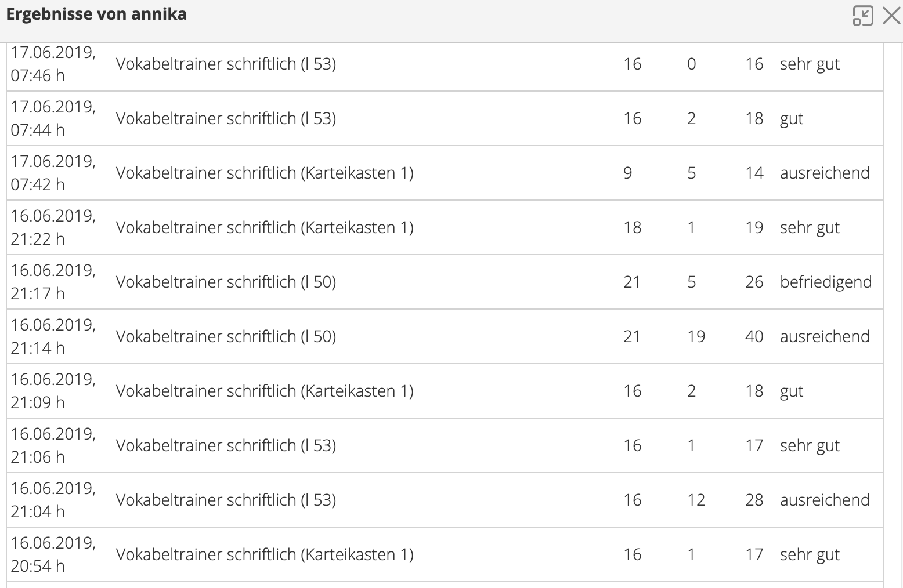Click the ausreichend rating at 21:04 h
This screenshot has height=588, width=903.
825,500
